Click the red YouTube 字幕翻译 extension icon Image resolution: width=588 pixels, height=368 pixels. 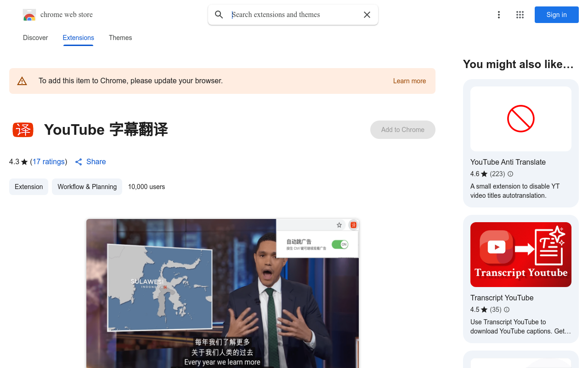point(23,130)
